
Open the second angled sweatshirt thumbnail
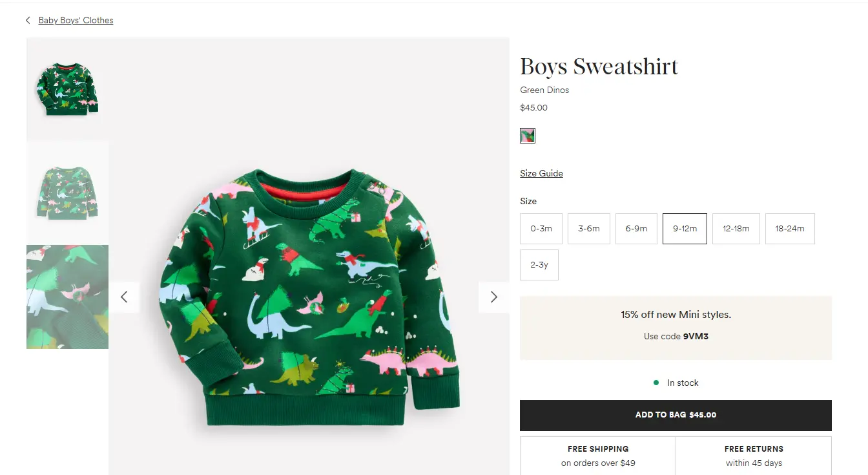click(67, 192)
